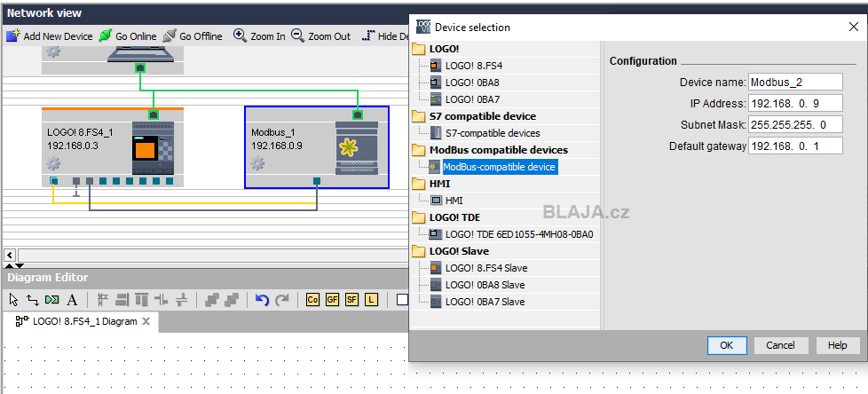
Task: Click the 192.168.0.3 address on LOGO! 8.FS4_1
Action: (x=73, y=146)
